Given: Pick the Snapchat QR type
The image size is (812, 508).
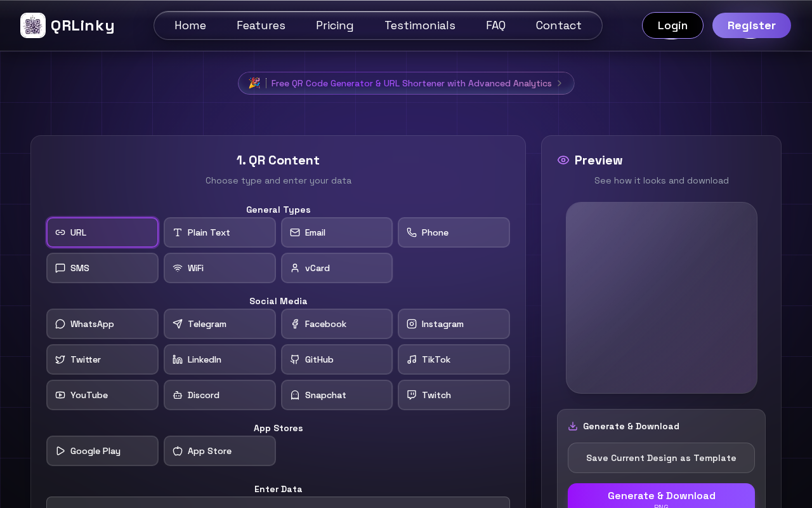Looking at the screenshot, I should point(337,395).
